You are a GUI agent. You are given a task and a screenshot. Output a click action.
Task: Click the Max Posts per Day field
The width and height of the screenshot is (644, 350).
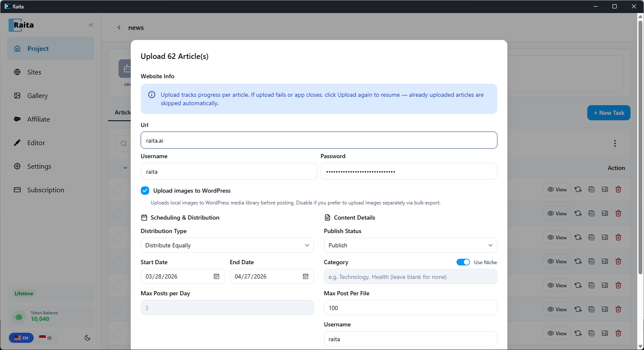(227, 308)
